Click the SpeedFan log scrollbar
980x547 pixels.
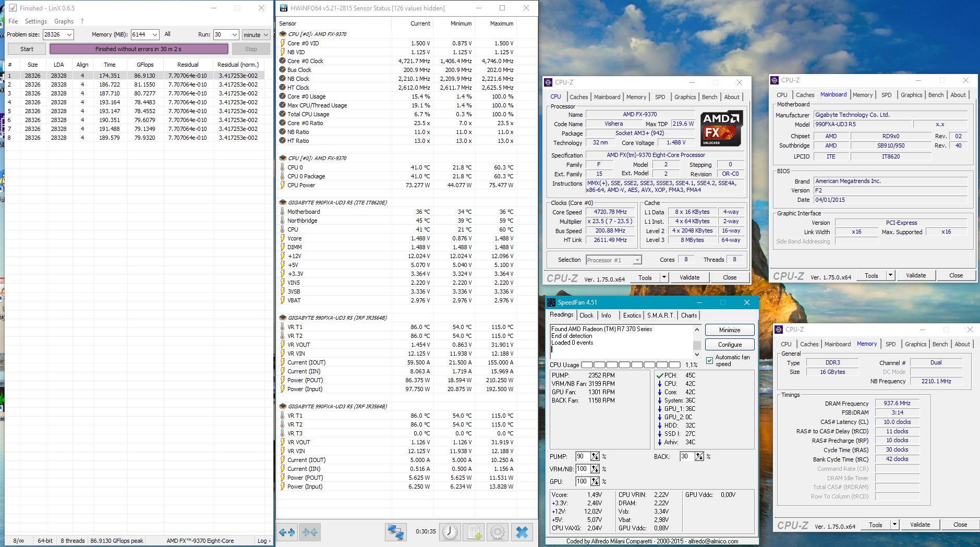click(697, 342)
